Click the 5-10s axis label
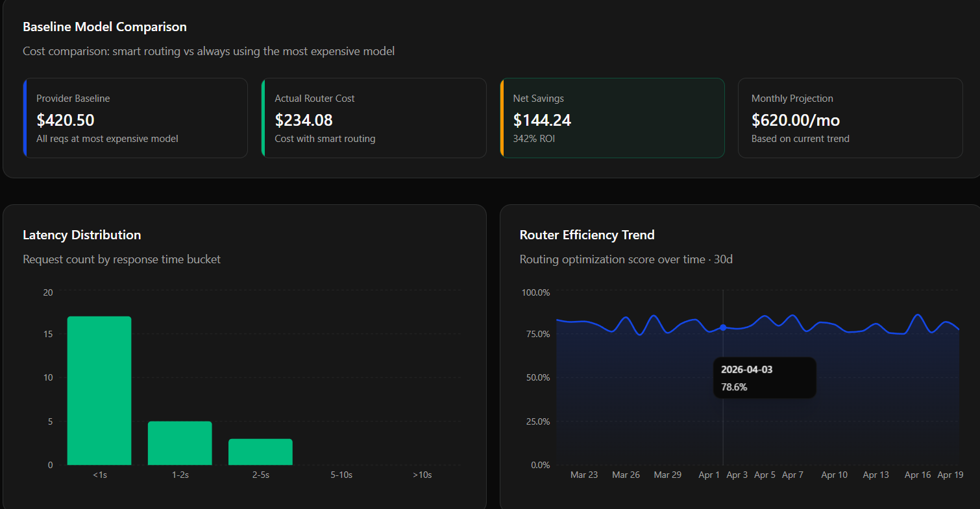This screenshot has width=980, height=509. coord(341,475)
